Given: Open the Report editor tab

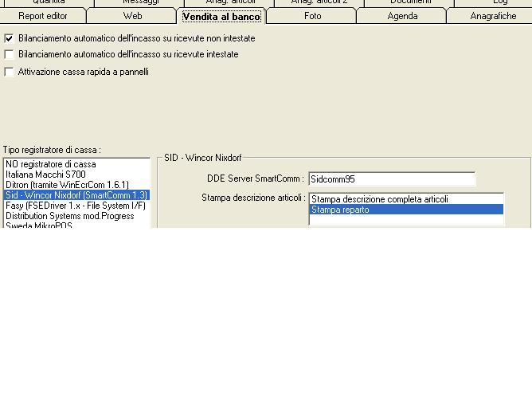Looking at the screenshot, I should (x=43, y=16).
